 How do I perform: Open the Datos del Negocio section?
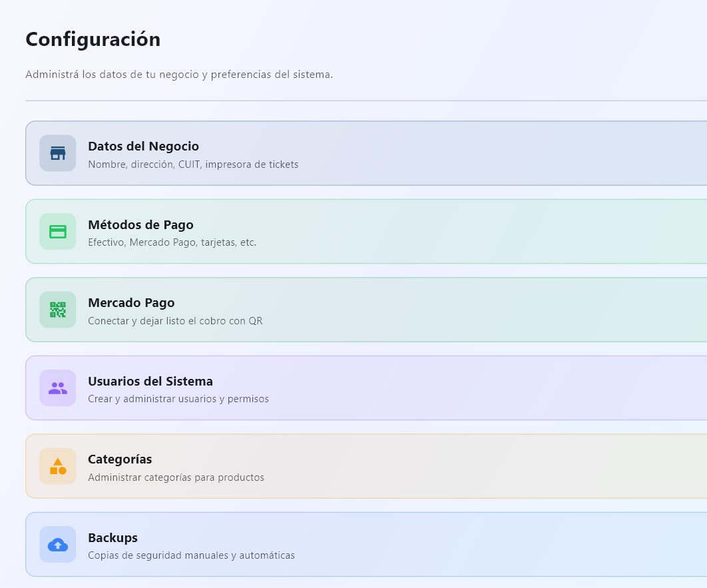(143, 147)
